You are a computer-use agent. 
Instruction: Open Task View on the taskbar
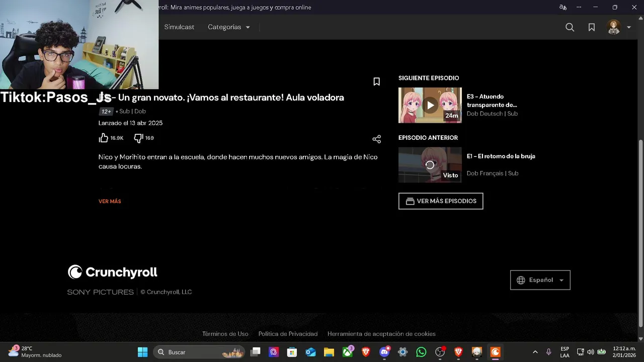click(256, 352)
